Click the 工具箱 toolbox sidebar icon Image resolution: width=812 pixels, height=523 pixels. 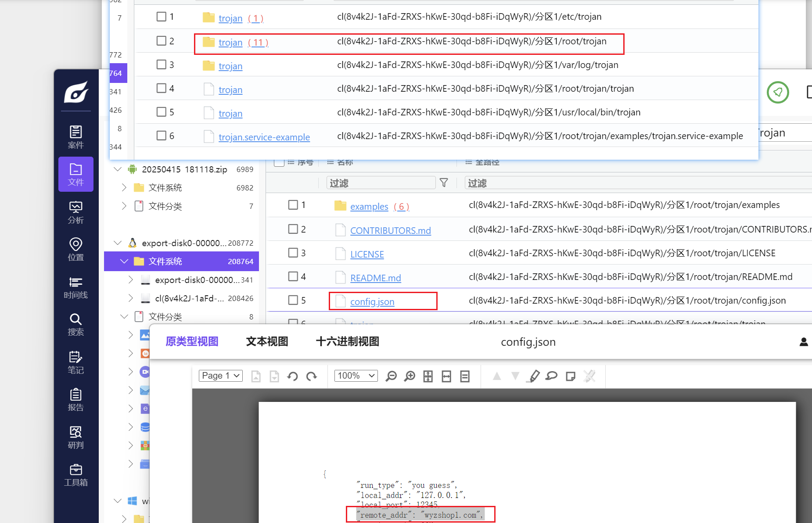[75, 475]
